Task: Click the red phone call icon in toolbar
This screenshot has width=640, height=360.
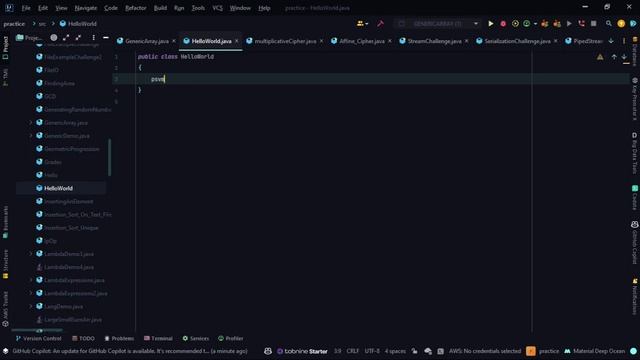Action: tap(581, 24)
